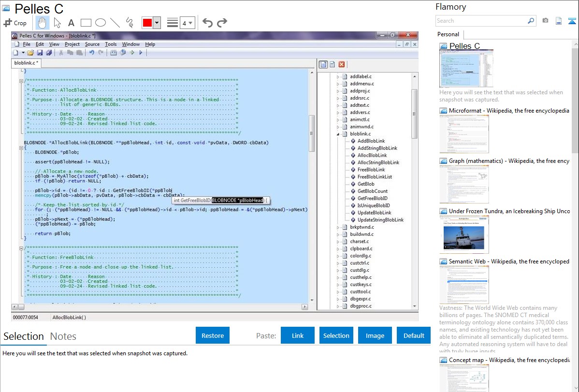Select the freehand scribble tool

pyautogui.click(x=130, y=23)
